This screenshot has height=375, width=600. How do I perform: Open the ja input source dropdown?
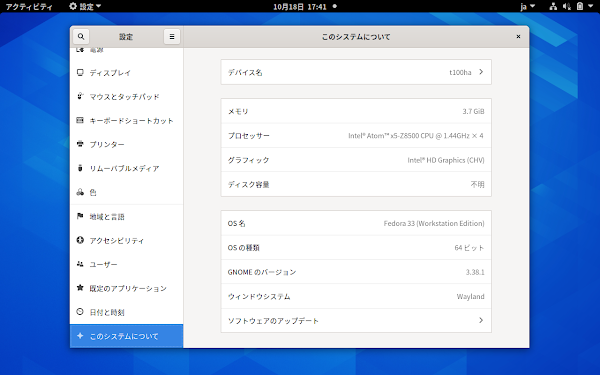tap(527, 7)
